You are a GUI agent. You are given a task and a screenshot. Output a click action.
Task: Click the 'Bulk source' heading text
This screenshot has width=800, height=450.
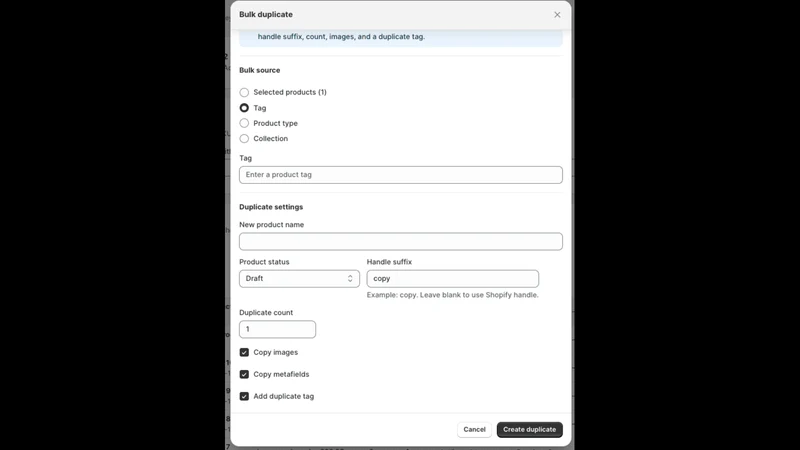coord(260,70)
